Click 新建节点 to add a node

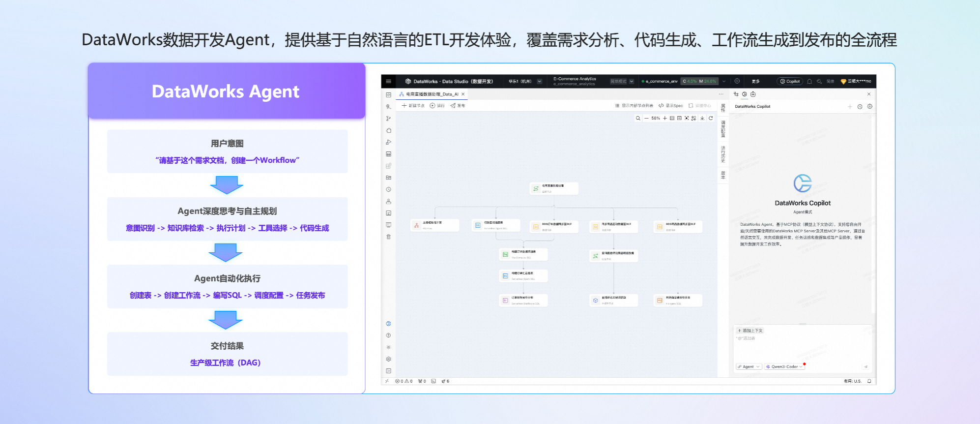coord(413,105)
